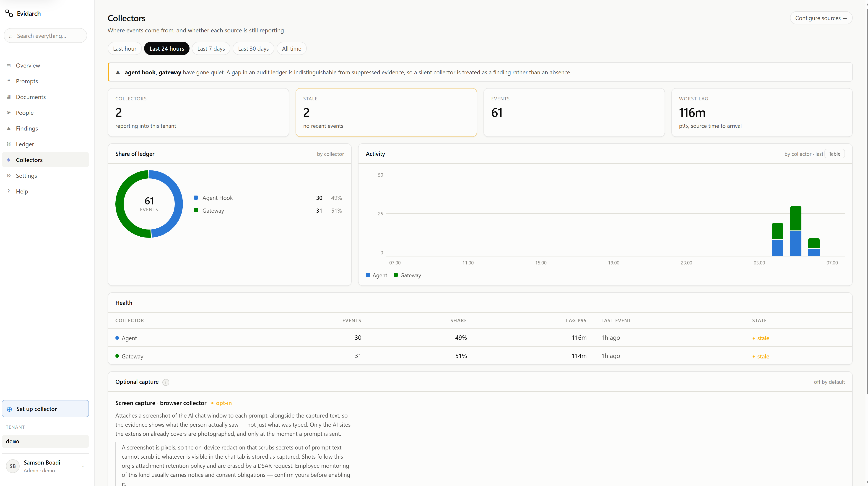Image resolution: width=868 pixels, height=486 pixels.
Task: Click the green Gateway donut legend swatch
Action: [x=196, y=210]
